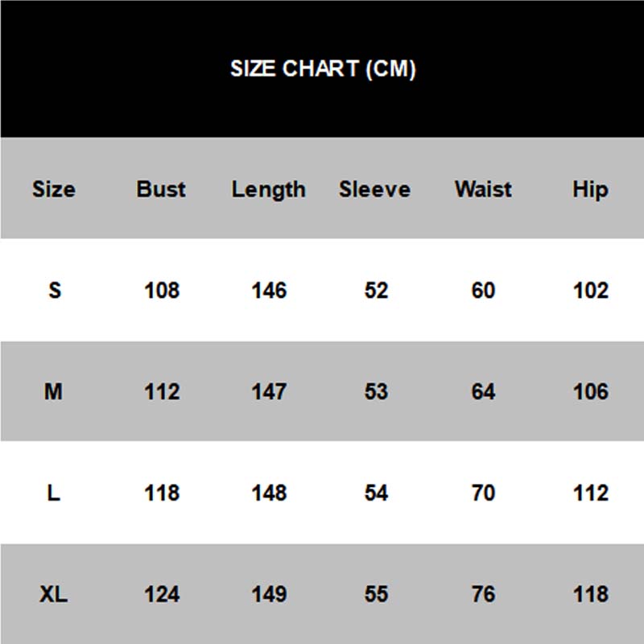Select the Waist column header
The height and width of the screenshot is (644, 644).
coord(483,189)
